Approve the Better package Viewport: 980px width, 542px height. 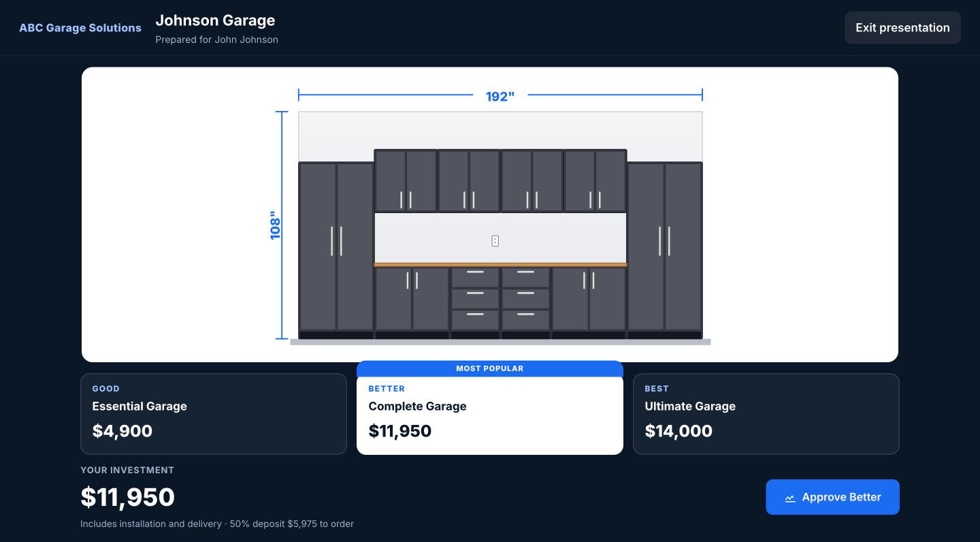tap(832, 497)
